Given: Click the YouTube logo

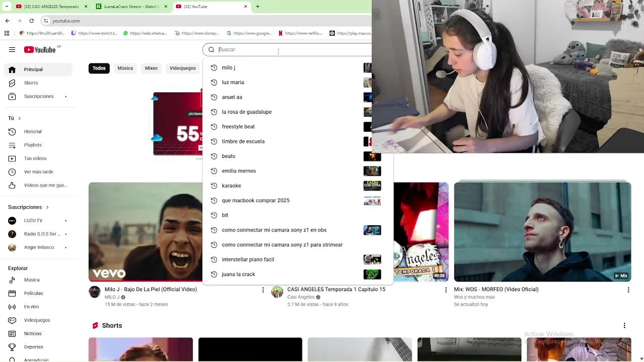Looking at the screenshot, I should (40, 50).
